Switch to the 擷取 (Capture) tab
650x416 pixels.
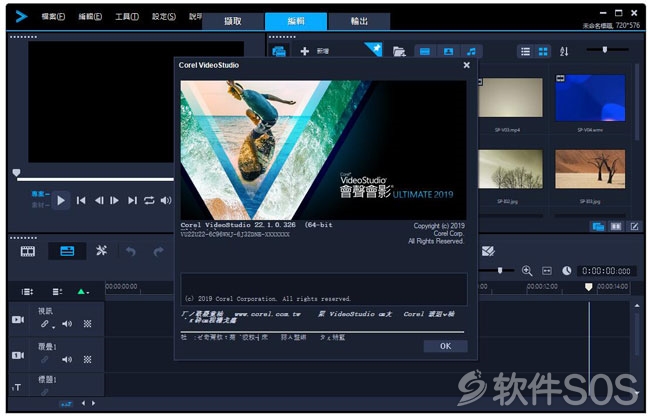pos(233,21)
